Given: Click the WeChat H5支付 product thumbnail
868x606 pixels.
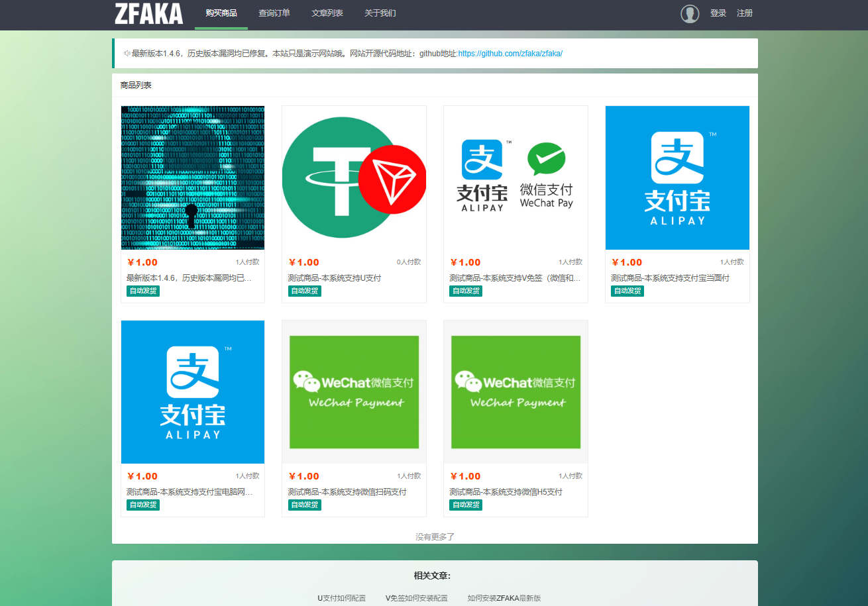Looking at the screenshot, I should [x=515, y=391].
